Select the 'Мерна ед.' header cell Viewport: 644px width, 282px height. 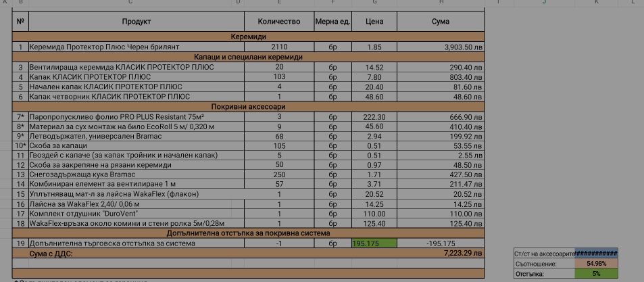point(332,22)
